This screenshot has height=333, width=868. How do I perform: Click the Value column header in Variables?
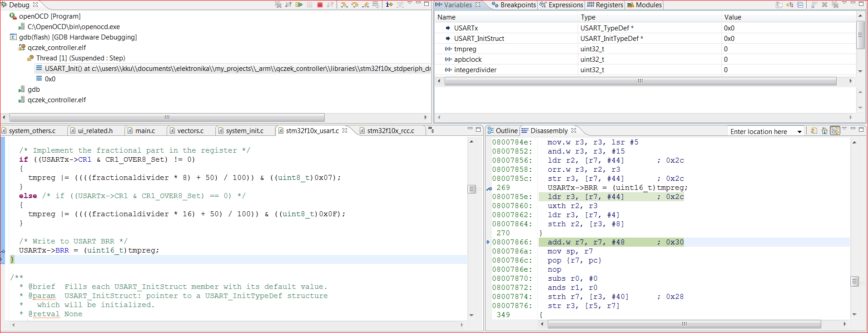click(789, 17)
